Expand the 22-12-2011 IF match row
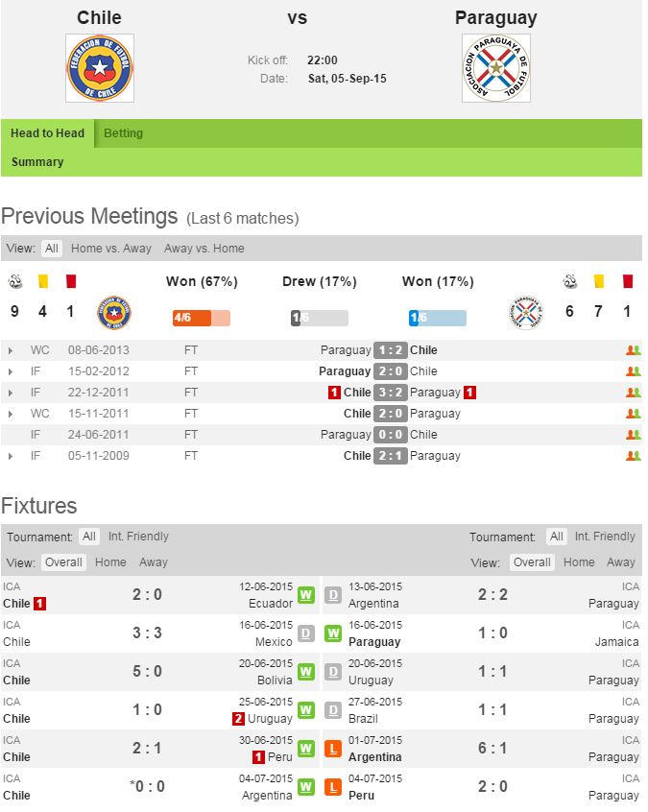Image resolution: width=648 pixels, height=812 pixels. click(x=11, y=393)
